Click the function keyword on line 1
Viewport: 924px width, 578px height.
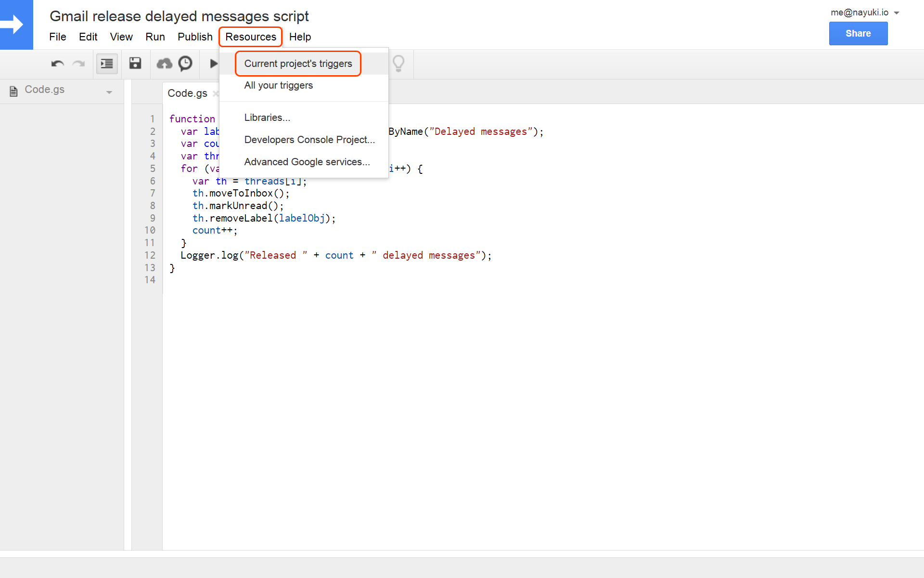192,119
